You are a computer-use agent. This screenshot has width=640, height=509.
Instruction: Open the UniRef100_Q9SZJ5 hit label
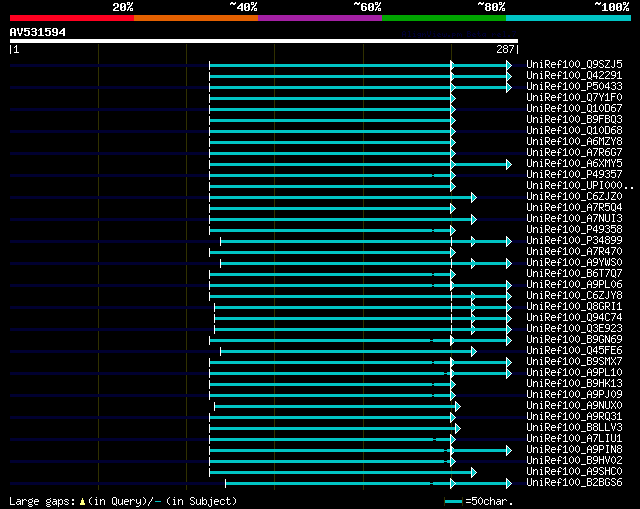pos(574,64)
